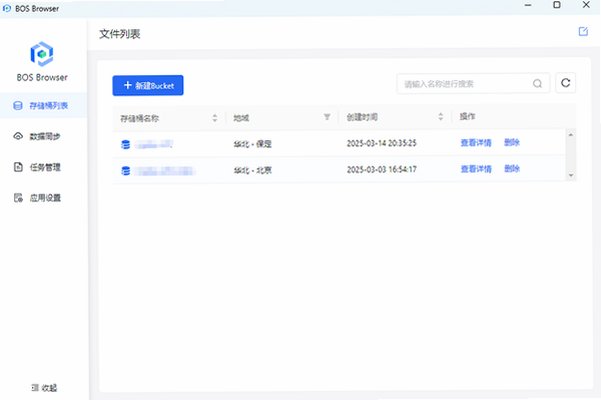Image resolution: width=601 pixels, height=400 pixels.
Task: Select the 华北 - 北京 region cell
Action: [253, 170]
